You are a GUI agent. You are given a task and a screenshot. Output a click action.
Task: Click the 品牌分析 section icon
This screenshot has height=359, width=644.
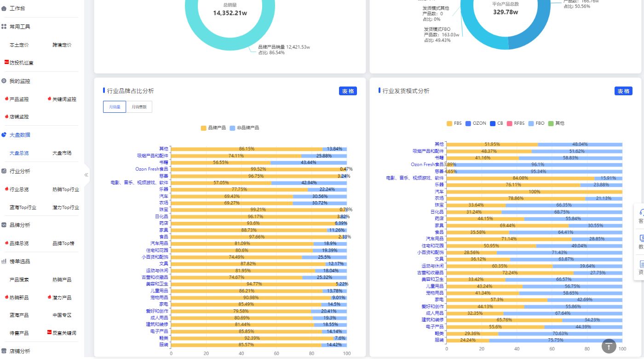[4, 225]
